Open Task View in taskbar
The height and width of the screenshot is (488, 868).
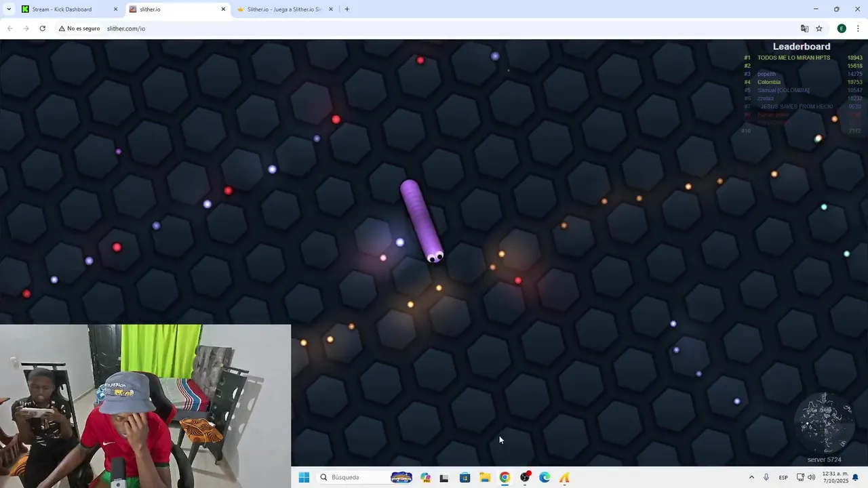(444, 477)
